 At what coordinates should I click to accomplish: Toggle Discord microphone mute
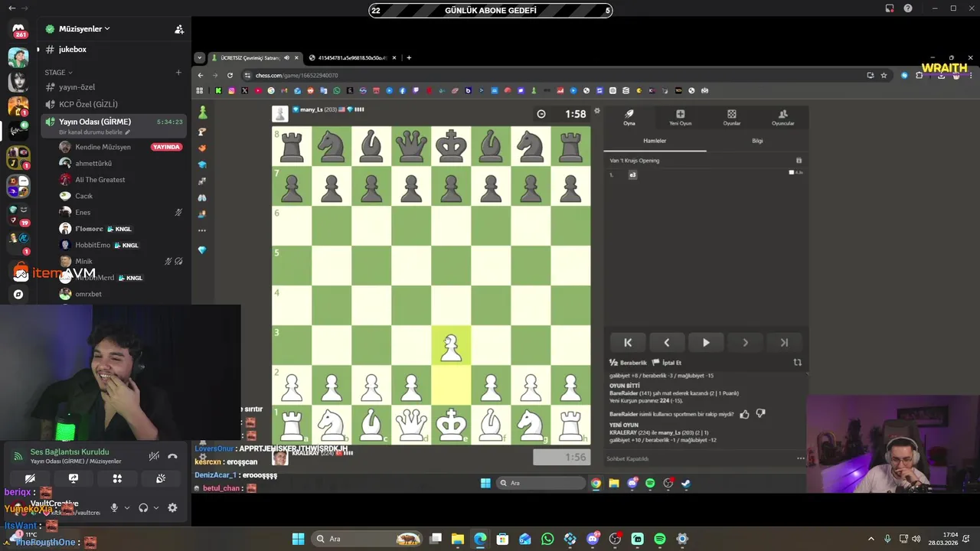(x=114, y=507)
